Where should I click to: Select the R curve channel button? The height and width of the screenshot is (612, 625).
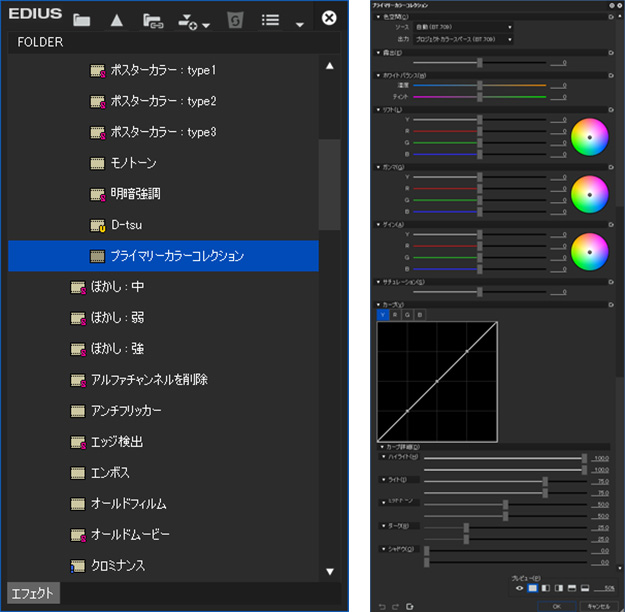pyautogui.click(x=395, y=314)
